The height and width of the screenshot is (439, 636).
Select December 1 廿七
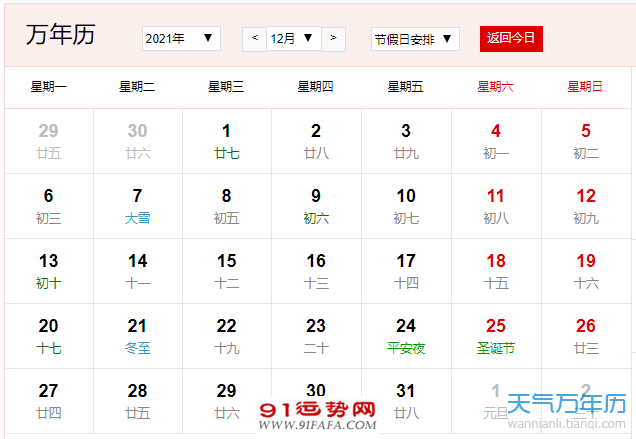pyautogui.click(x=227, y=141)
